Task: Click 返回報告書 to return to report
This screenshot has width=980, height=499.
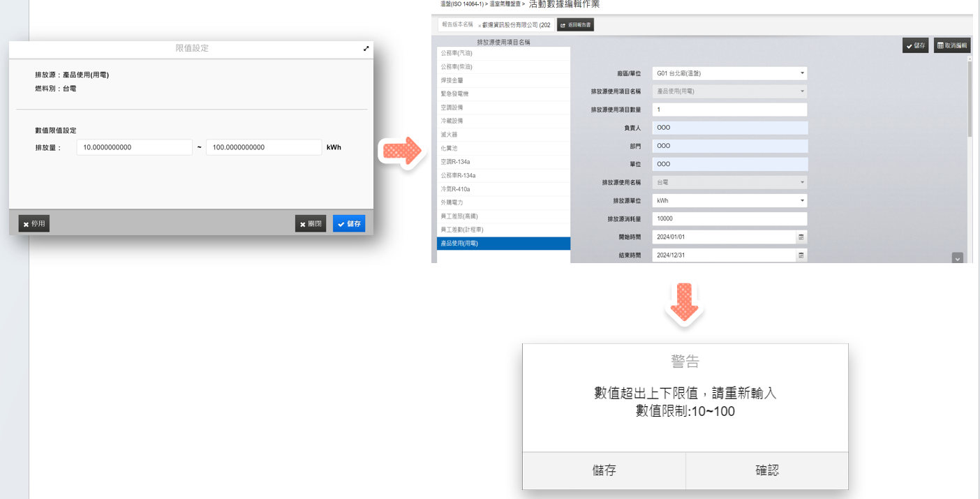Action: click(575, 25)
